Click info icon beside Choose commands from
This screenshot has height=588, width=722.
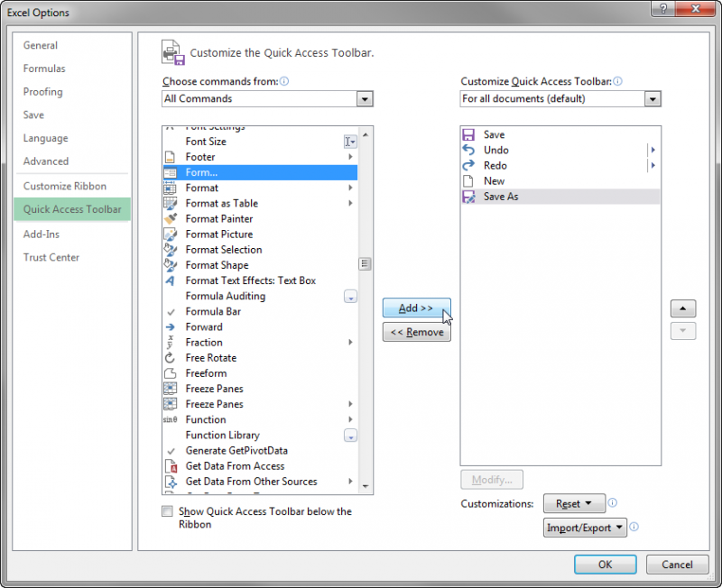[284, 81]
